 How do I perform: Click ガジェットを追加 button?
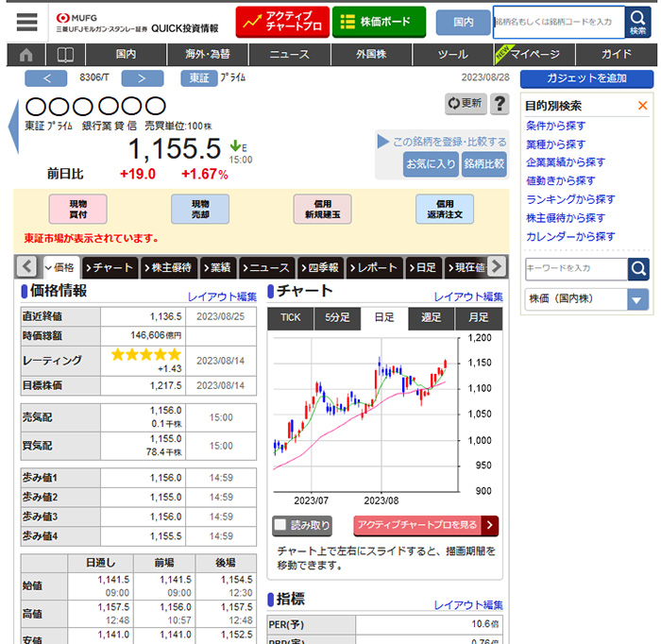[x=586, y=78]
